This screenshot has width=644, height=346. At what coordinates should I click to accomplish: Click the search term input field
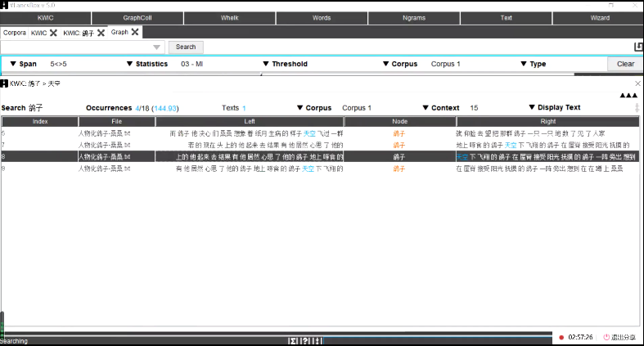pos(82,47)
